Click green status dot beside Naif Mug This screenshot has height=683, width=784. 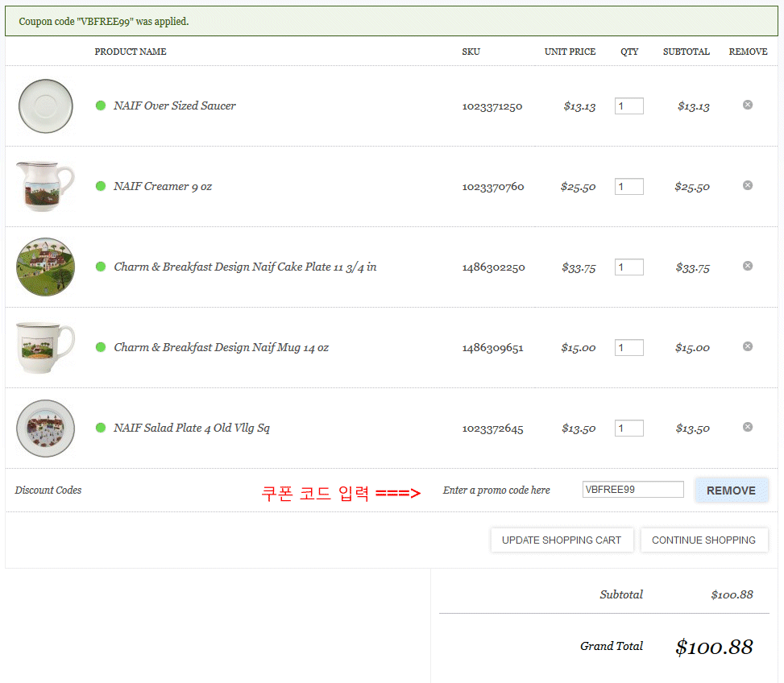(x=101, y=347)
